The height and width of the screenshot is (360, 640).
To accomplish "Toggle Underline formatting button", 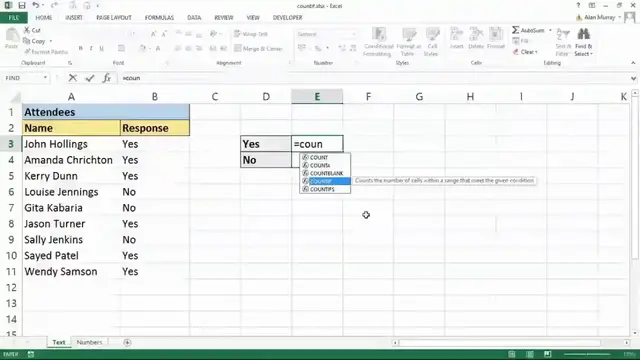I will click(101, 48).
